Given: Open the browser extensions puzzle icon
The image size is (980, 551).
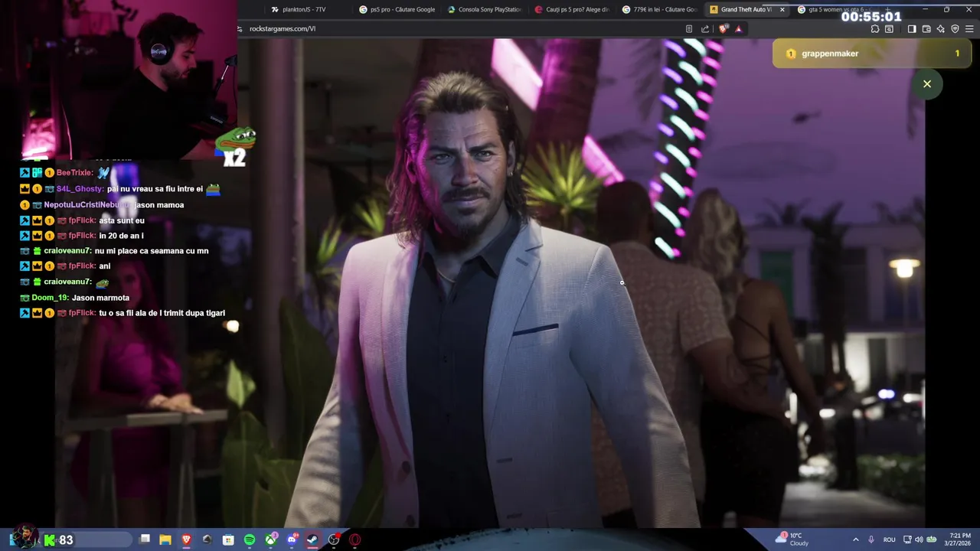Looking at the screenshot, I should click(x=875, y=29).
